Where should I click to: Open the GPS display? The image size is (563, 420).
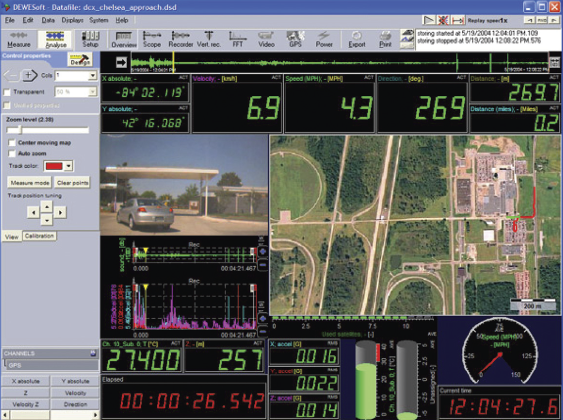[296, 39]
